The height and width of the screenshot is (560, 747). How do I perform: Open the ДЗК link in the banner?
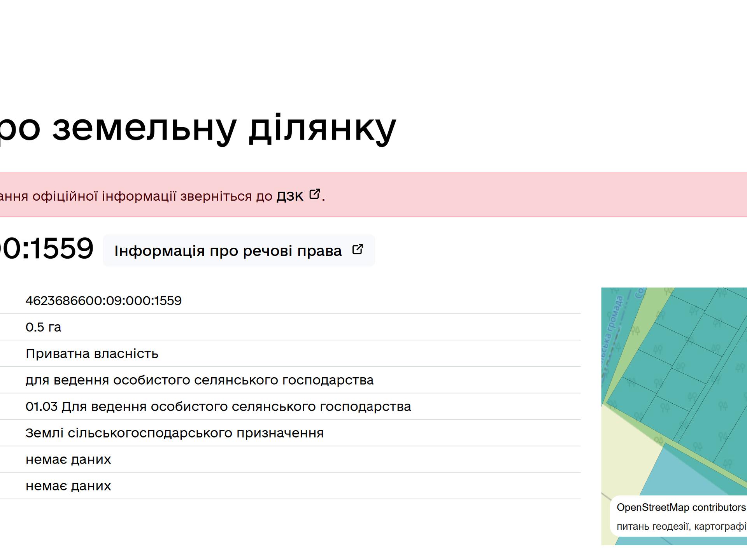click(x=289, y=196)
